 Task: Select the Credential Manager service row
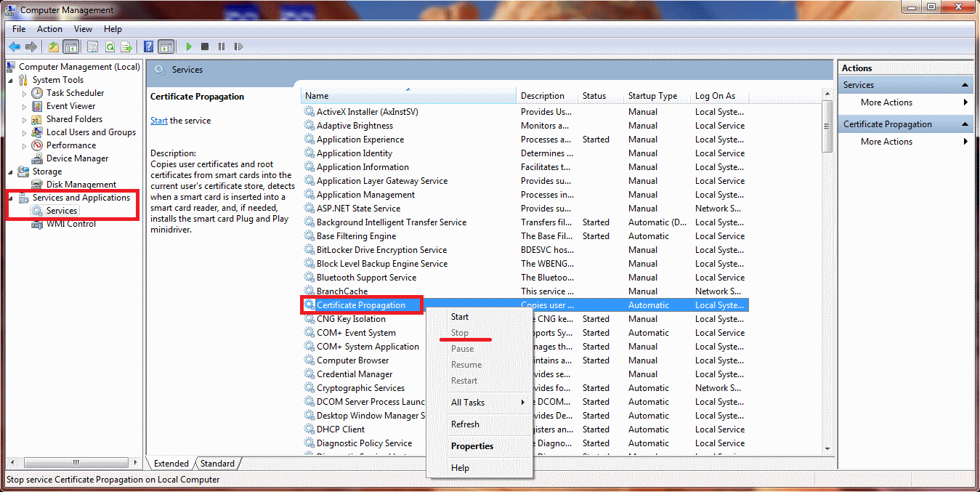click(525, 374)
